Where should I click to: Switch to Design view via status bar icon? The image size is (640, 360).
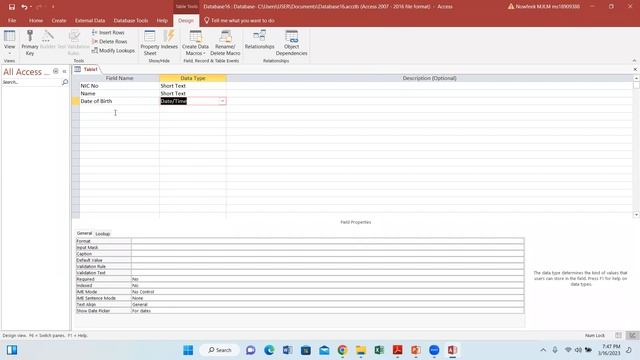click(x=632, y=335)
